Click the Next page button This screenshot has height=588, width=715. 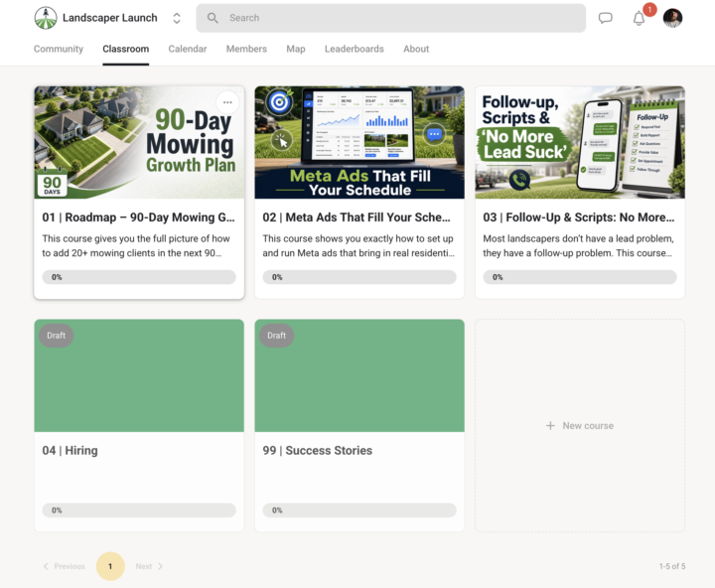tap(149, 566)
